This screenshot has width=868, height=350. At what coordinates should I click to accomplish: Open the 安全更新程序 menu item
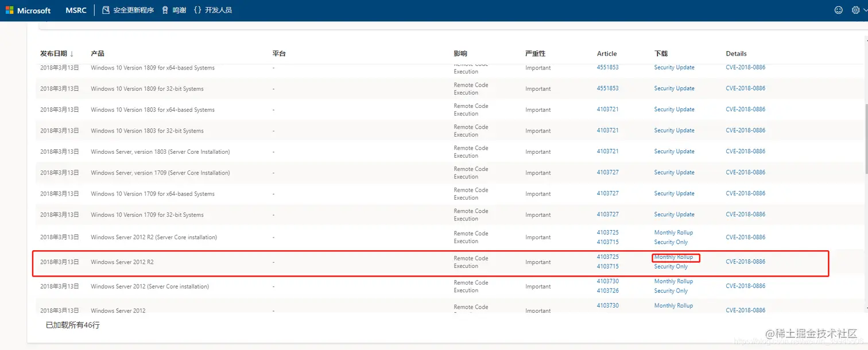coord(128,10)
